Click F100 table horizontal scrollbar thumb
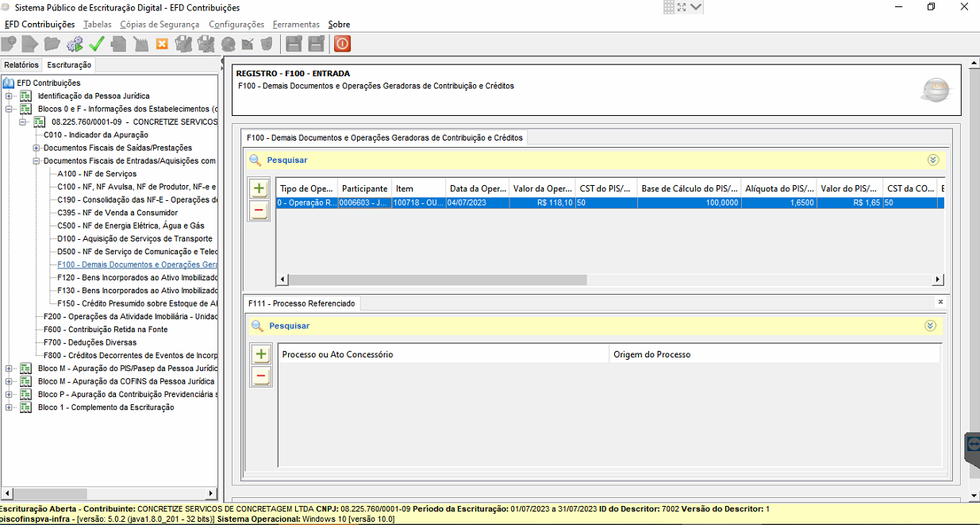The height and width of the screenshot is (525, 980). click(436, 280)
